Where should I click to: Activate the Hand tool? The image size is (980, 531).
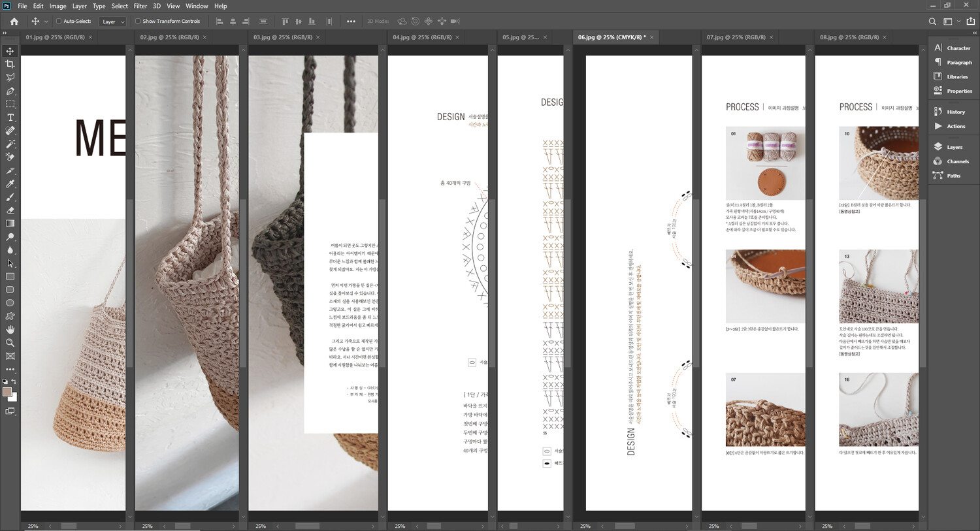[10, 329]
